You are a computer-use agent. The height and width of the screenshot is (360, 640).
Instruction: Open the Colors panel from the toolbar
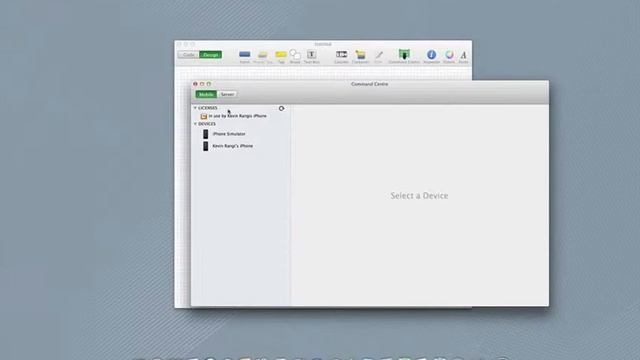[449, 56]
